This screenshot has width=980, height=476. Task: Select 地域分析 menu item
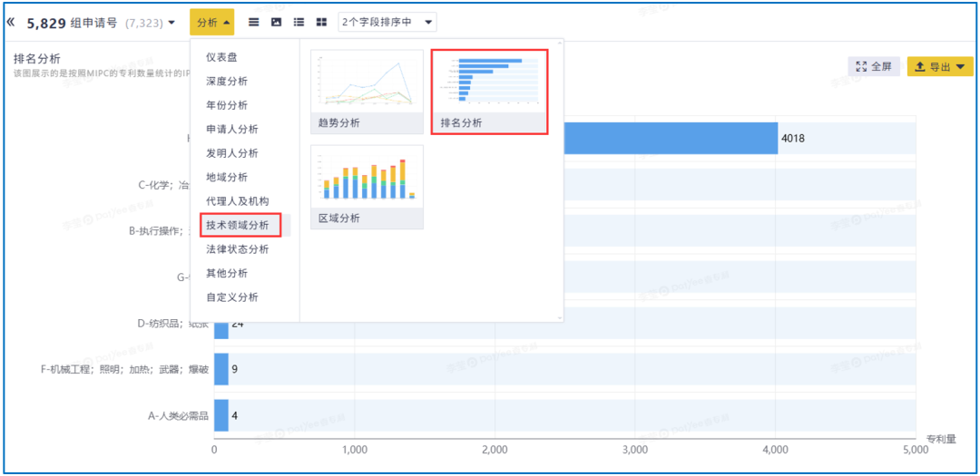227,178
